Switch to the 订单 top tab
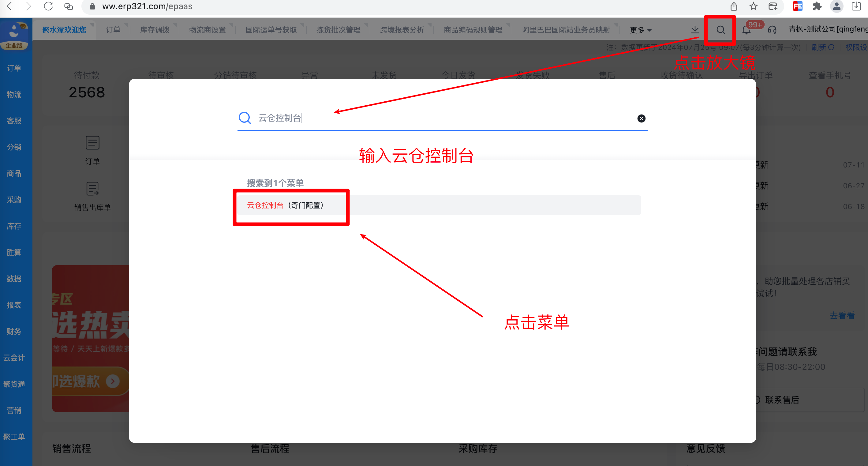The width and height of the screenshot is (868, 466). click(113, 30)
